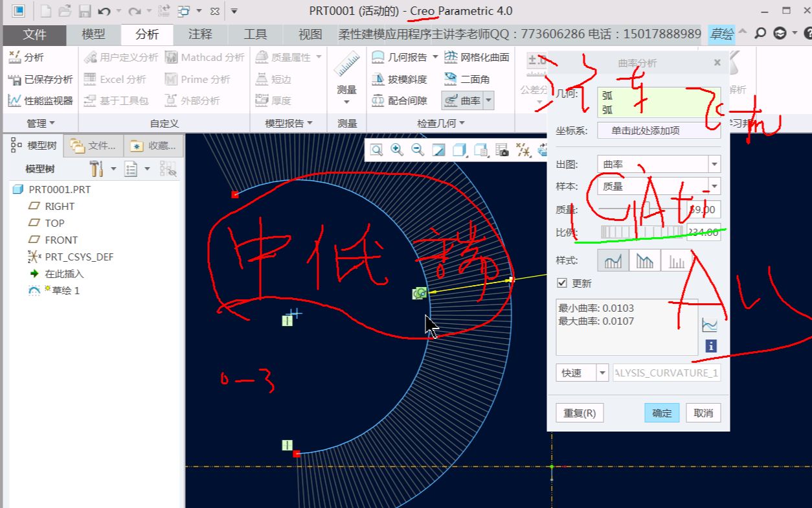Click the screenshot capture icon in viewport toolbar

[x=502, y=150]
